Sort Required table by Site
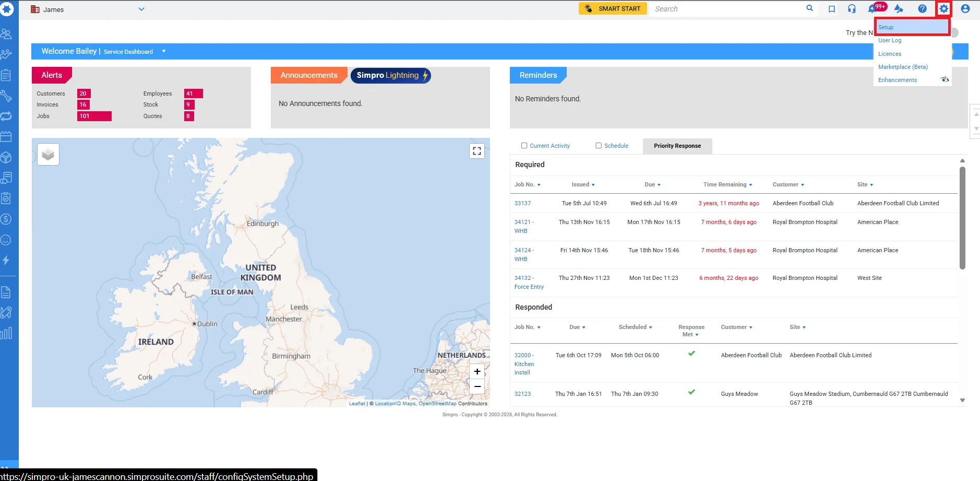This screenshot has height=481, width=980. (865, 184)
